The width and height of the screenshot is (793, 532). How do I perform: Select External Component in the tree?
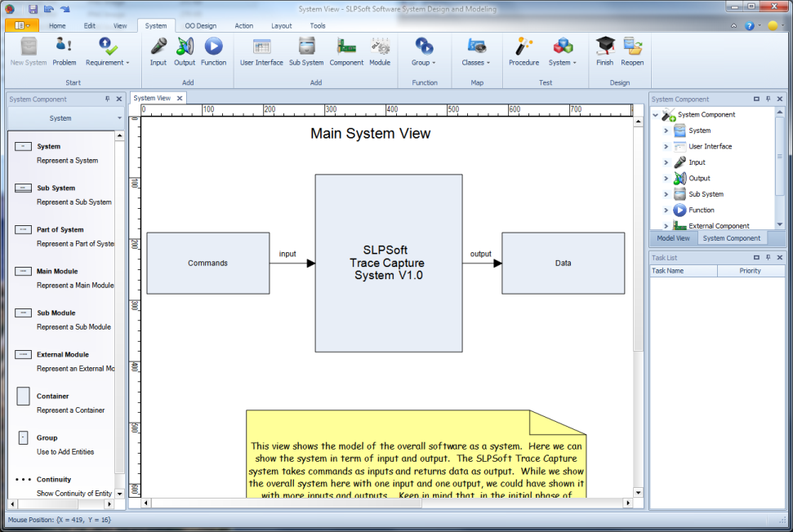click(x=719, y=226)
